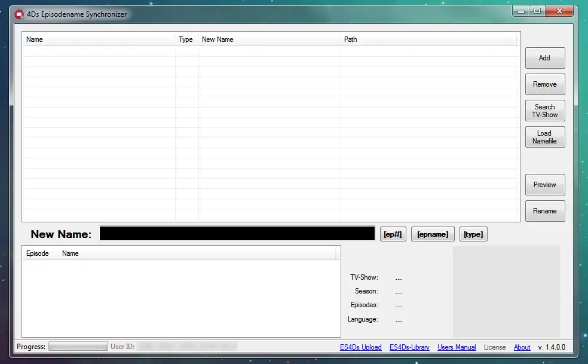Maximize the Episodename Synchronizer window
Screen dimensions: 588x364
pos(537,11)
